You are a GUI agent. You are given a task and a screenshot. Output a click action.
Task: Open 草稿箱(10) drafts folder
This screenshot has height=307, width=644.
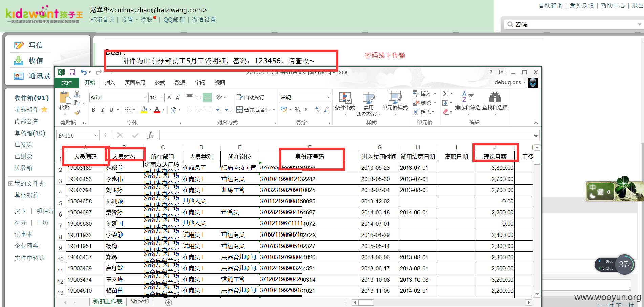click(30, 133)
